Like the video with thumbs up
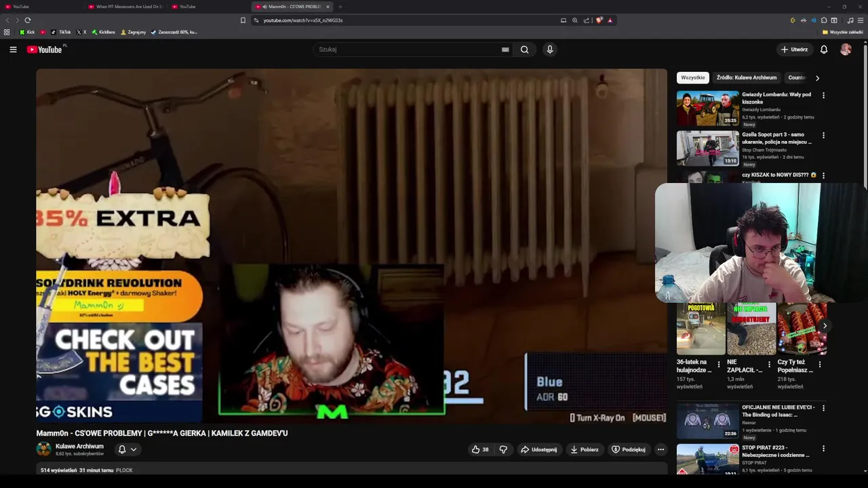The height and width of the screenshot is (488, 868). [480, 449]
